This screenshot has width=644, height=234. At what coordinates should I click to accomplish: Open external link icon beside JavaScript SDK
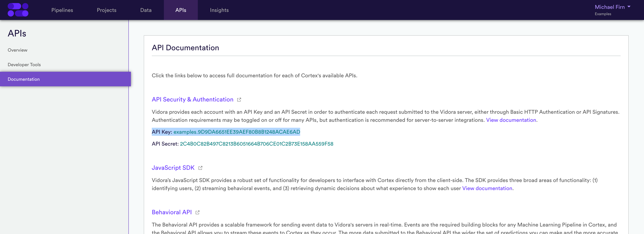point(200,168)
